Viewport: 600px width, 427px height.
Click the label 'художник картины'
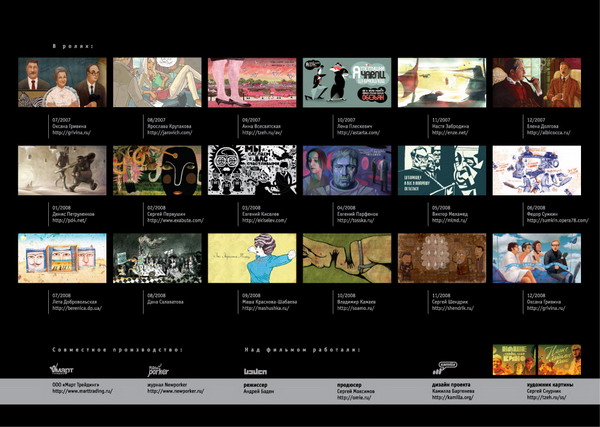[550, 385]
